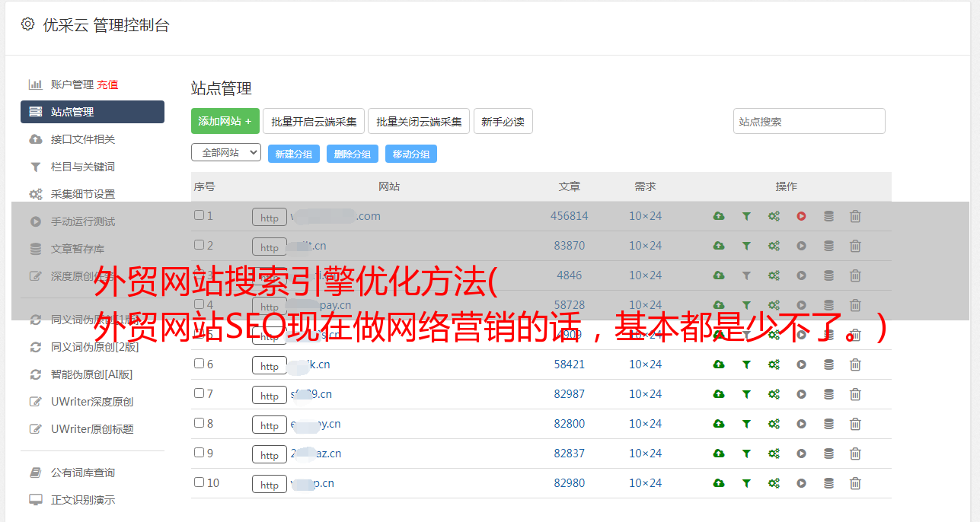Screen dimensions: 980x522
Task: Click 批量开启云端采集 button
Action: (314, 121)
